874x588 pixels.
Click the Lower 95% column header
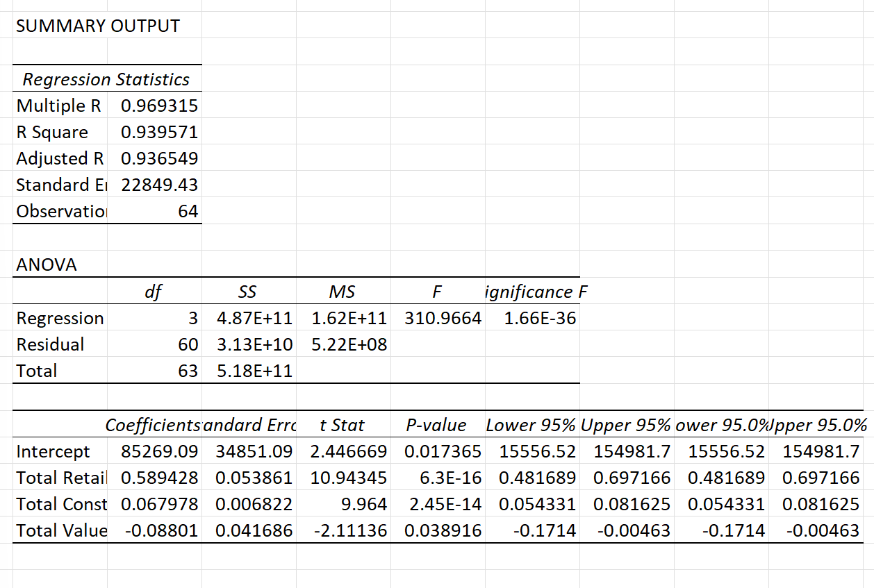point(531,425)
